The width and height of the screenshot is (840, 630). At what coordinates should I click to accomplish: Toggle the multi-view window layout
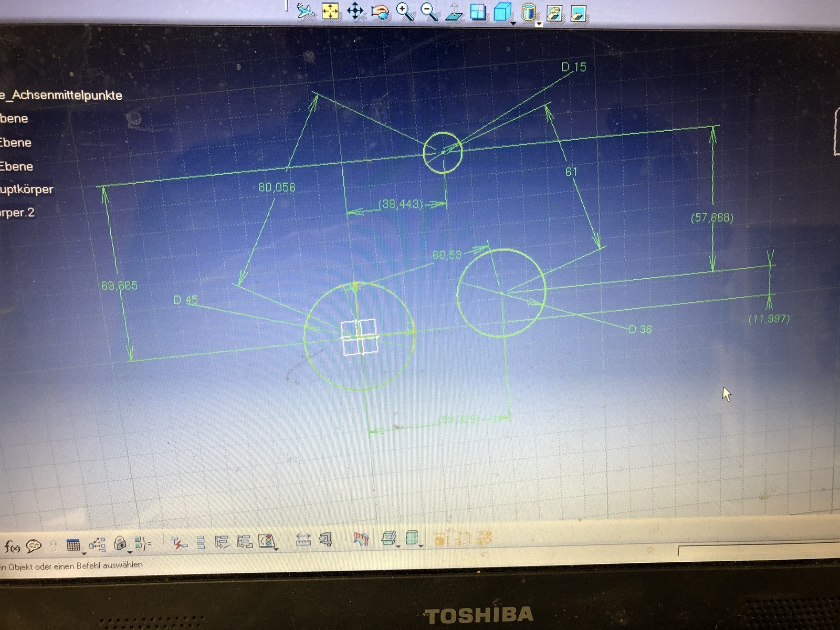(478, 12)
